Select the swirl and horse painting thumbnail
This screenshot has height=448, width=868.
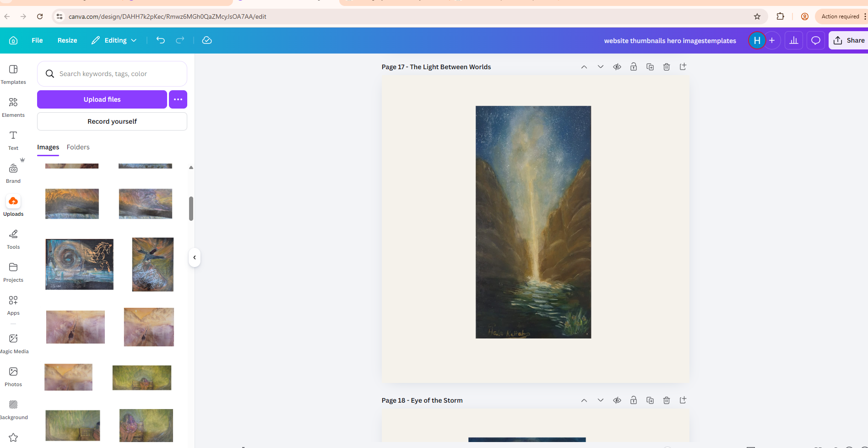tap(79, 264)
